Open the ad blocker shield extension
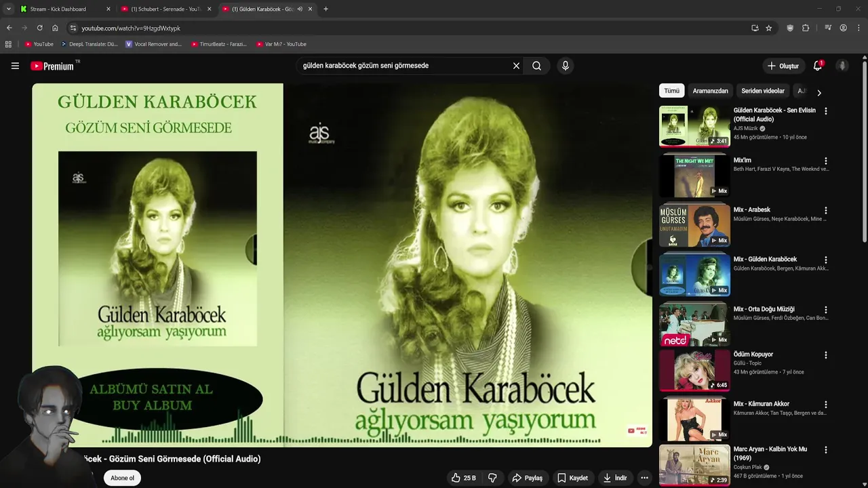The height and width of the screenshot is (488, 868). [x=790, y=28]
